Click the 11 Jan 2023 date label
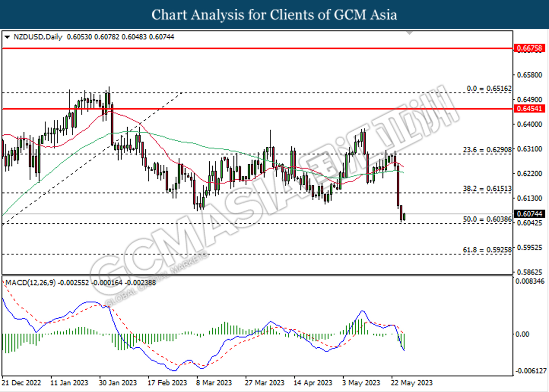Image resolution: width=549 pixels, height=392 pixels. [69, 383]
